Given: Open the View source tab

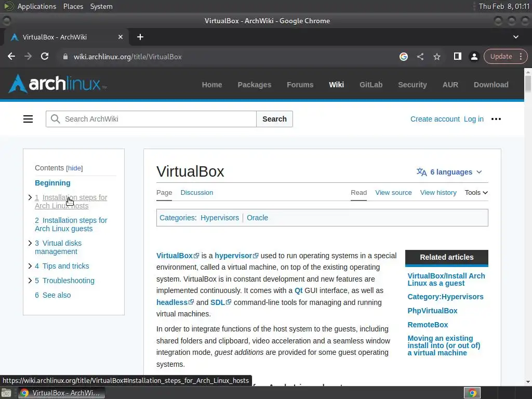Looking at the screenshot, I should [x=393, y=193].
